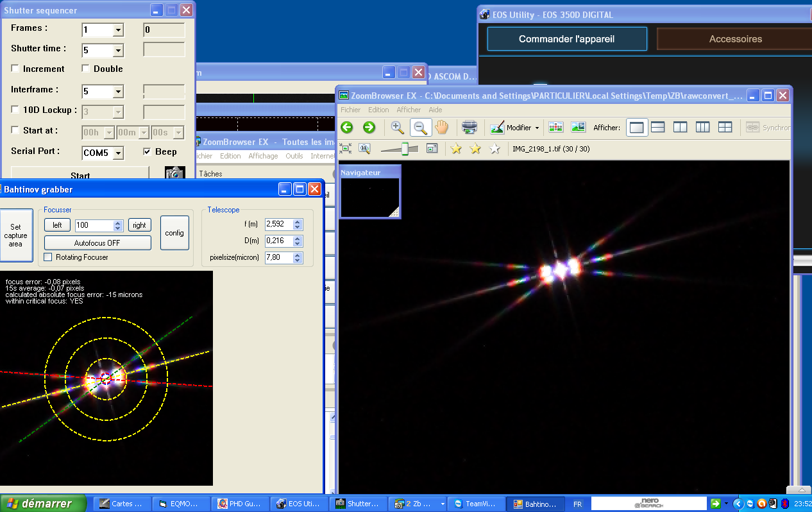This screenshot has height=512, width=812.
Task: Enable the Rotating Focuser checkbox
Action: pos(48,257)
